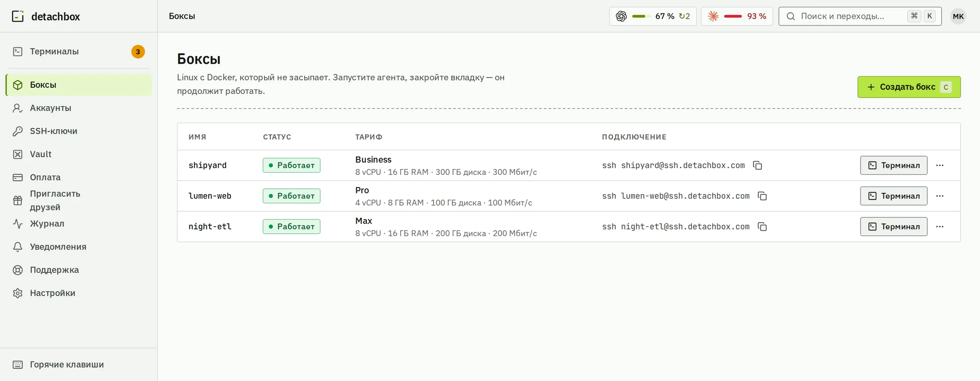The image size is (980, 381).
Task: Click the ТАРИФ column header
Action: tap(369, 137)
